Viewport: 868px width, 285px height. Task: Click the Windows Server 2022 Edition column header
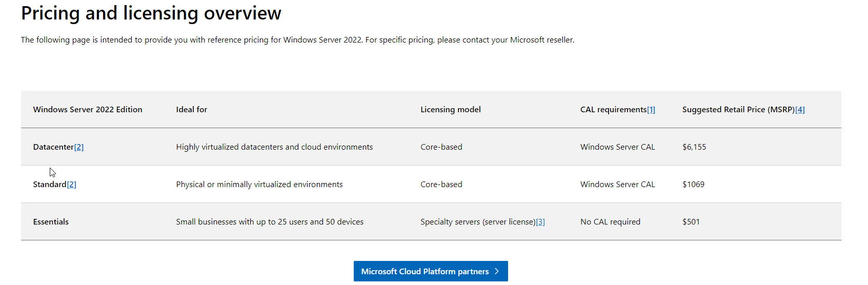point(88,110)
